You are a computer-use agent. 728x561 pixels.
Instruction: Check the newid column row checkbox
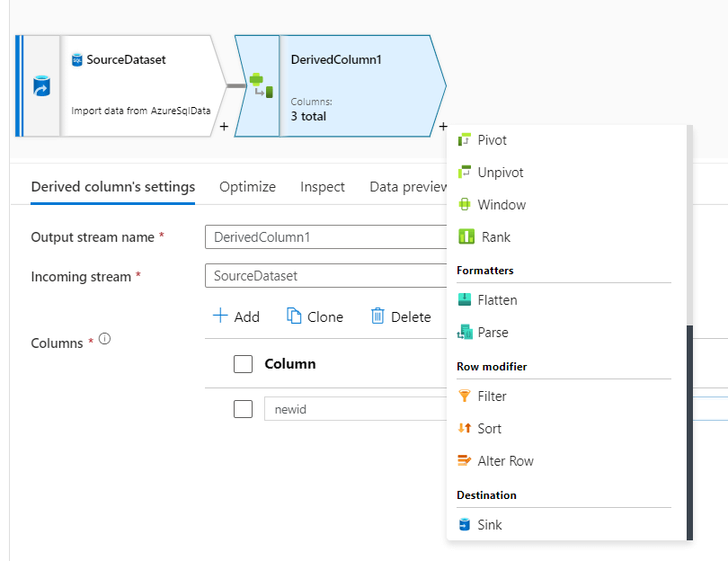pos(243,409)
